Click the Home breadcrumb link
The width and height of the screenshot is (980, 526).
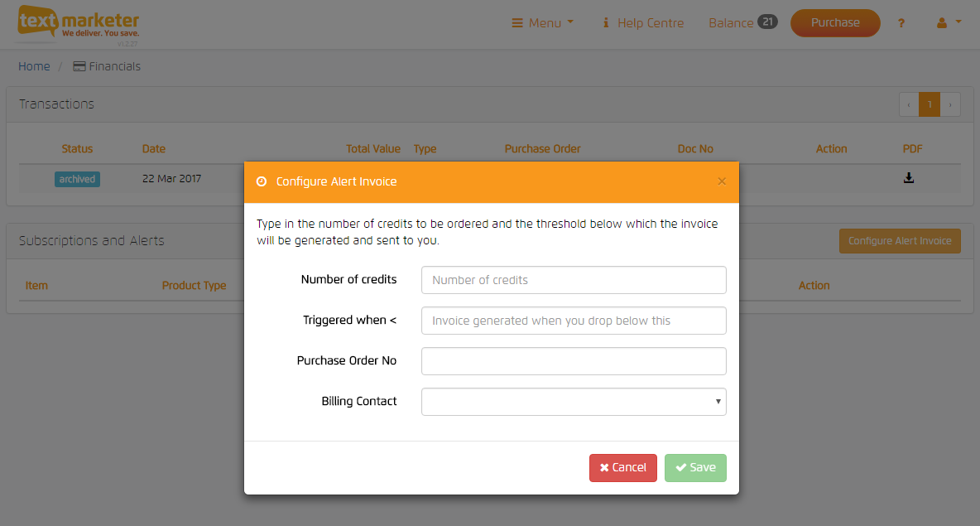(34, 65)
